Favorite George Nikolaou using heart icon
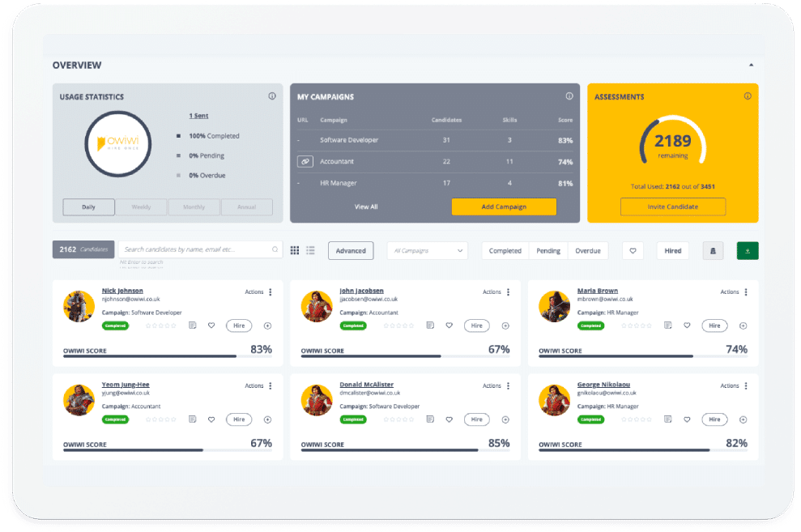The height and width of the screenshot is (532, 801). click(x=687, y=419)
